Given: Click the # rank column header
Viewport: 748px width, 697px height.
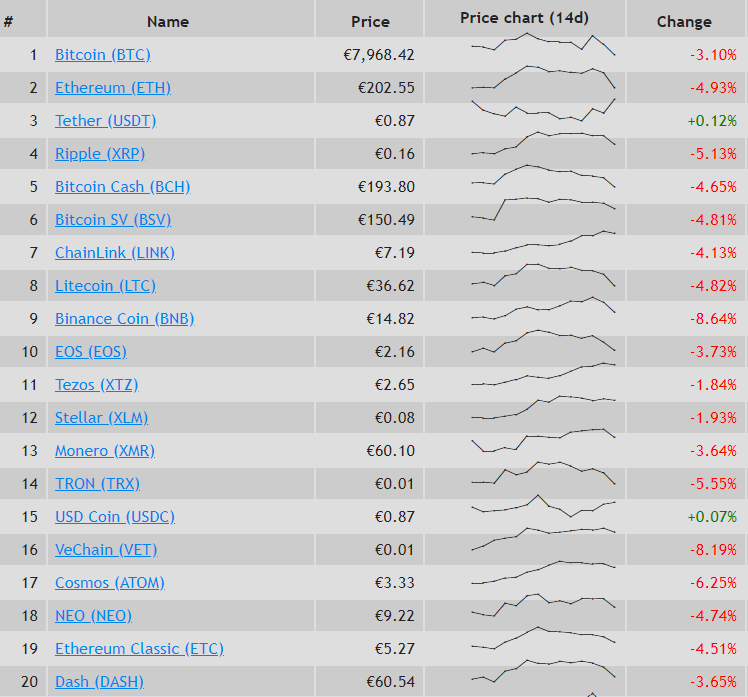Looking at the screenshot, I should [9, 22].
